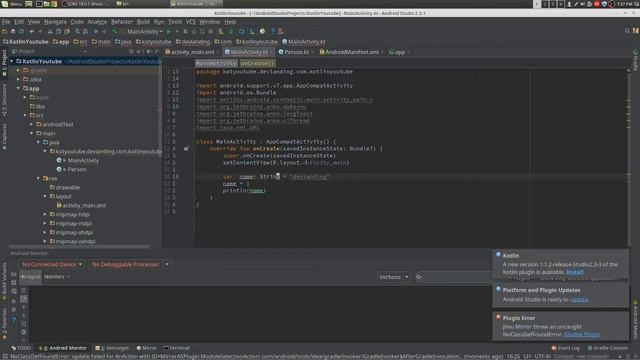Open the Messages tool window tab
Image resolution: width=640 pixels, height=360 pixels.
(x=112, y=348)
